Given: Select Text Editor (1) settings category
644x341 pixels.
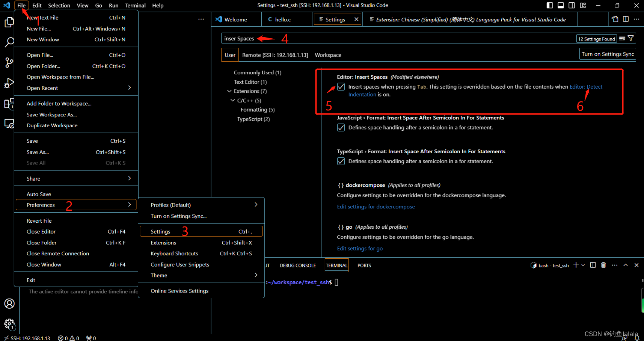Looking at the screenshot, I should coord(250,82).
